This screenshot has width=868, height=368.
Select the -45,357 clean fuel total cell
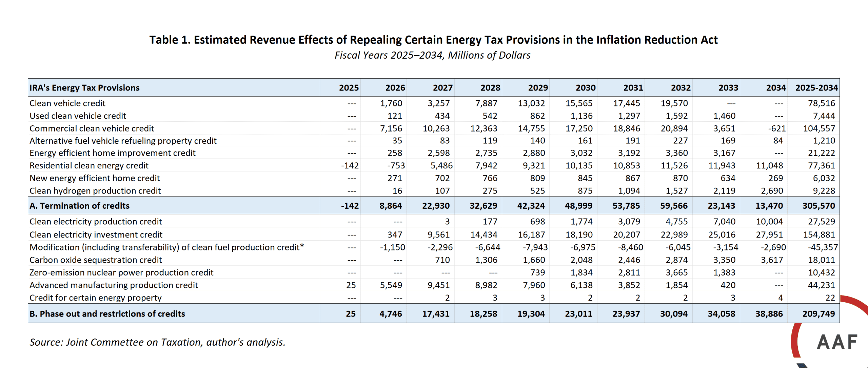coord(822,247)
